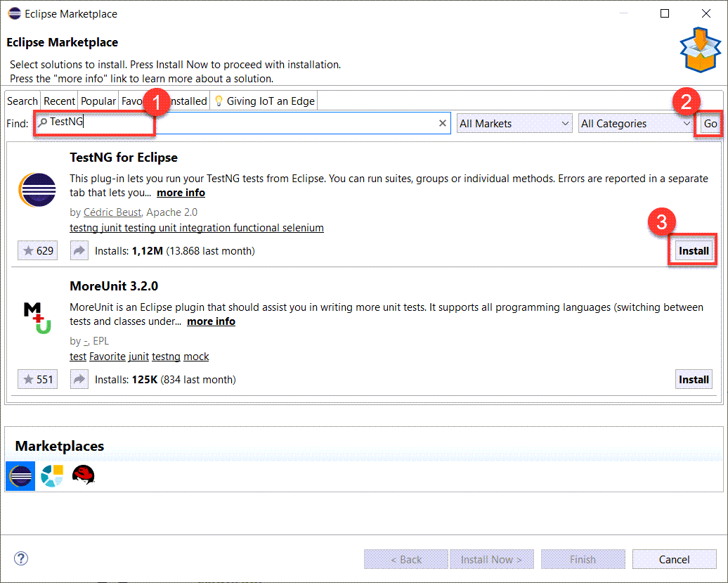Install TestNG for Eclipse plug-in
728x583 pixels.
[694, 251]
